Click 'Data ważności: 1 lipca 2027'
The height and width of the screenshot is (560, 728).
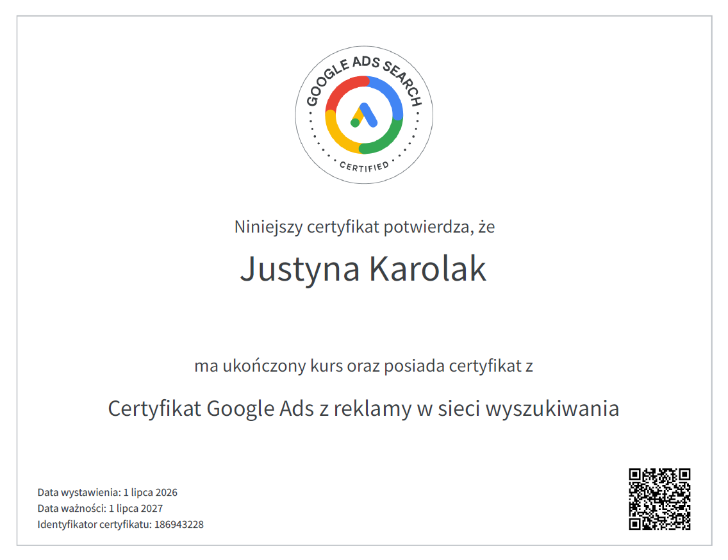point(100,509)
